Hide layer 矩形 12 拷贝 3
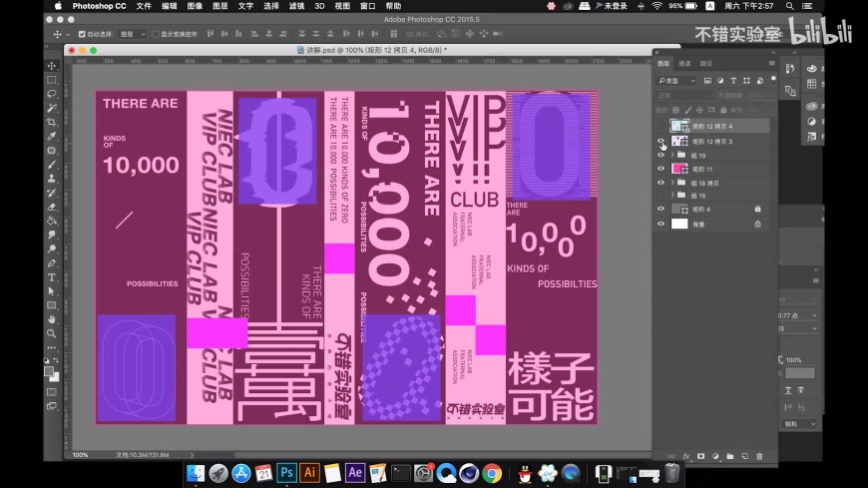 point(660,142)
